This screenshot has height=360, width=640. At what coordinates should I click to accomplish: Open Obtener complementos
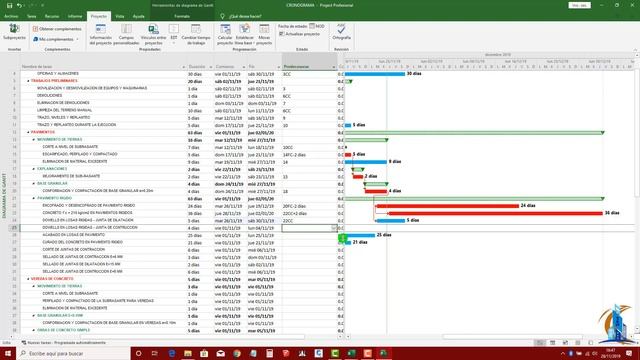(57, 29)
